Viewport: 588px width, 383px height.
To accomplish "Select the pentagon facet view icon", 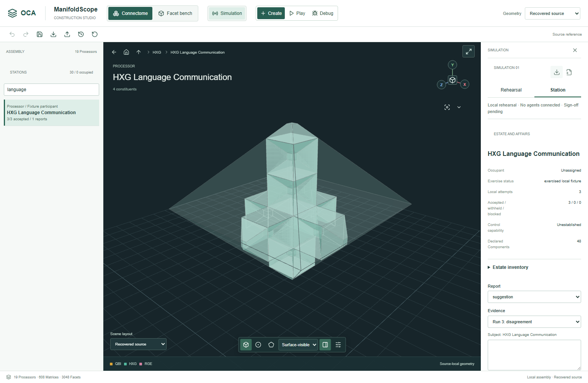I will [x=271, y=345].
